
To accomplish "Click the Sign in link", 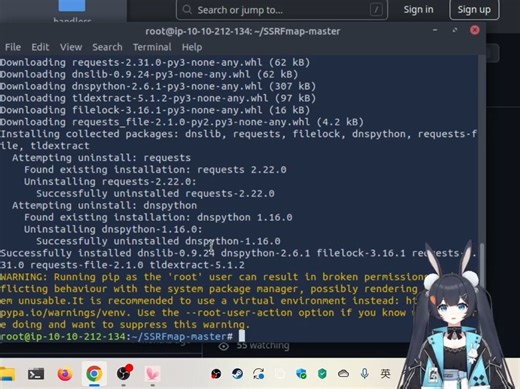I will 418,10.
